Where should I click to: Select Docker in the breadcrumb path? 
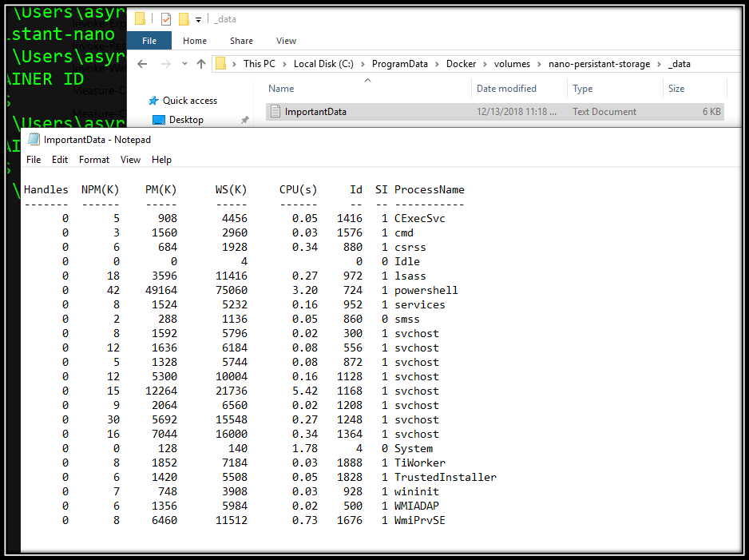pos(461,64)
